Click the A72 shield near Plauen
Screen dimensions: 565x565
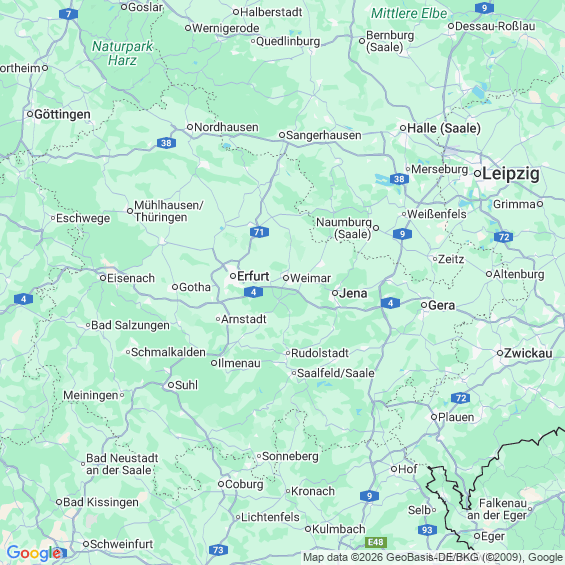click(x=461, y=398)
